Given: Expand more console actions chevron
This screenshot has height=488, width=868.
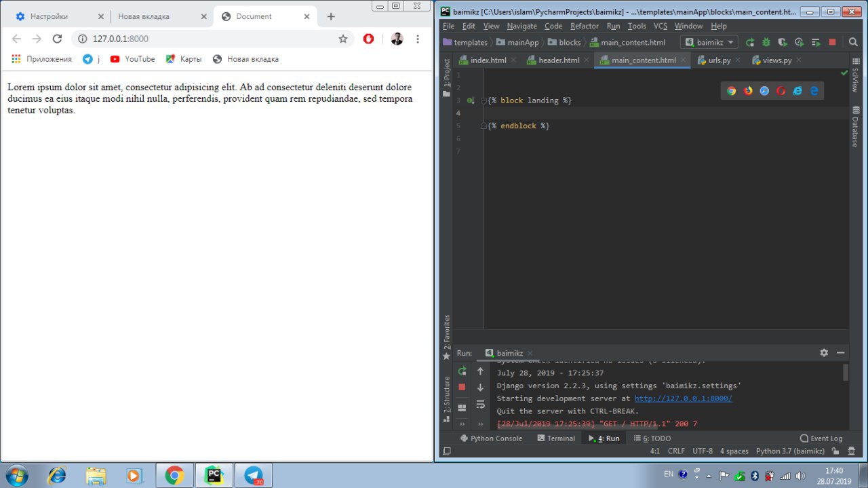Looking at the screenshot, I should (480, 424).
